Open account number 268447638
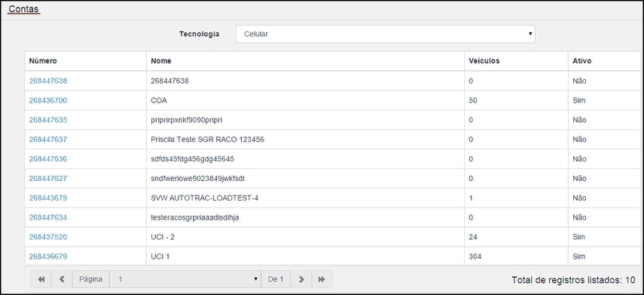The width and height of the screenshot is (644, 295). [47, 81]
